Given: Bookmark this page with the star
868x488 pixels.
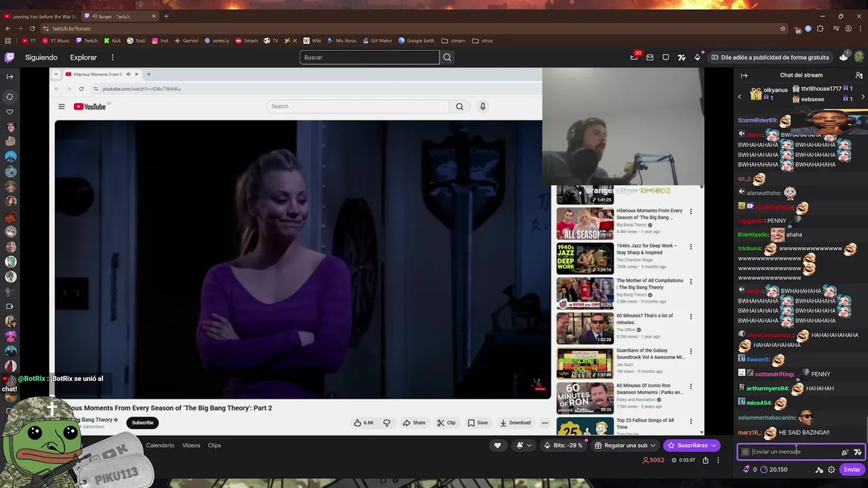Looking at the screenshot, I should point(783,28).
